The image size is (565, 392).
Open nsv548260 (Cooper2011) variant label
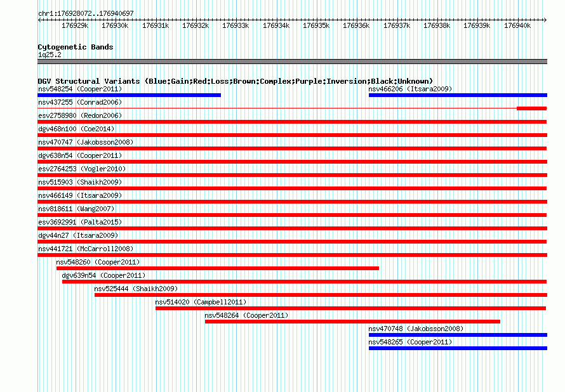coord(98,262)
